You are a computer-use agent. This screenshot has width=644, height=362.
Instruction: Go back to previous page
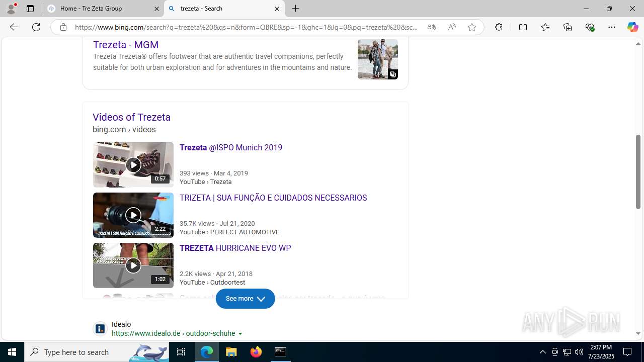tap(14, 27)
